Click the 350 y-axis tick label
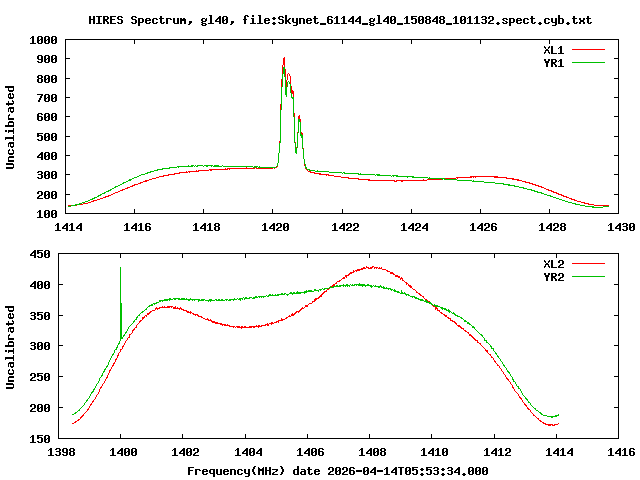This screenshot has width=640, height=480. click(40, 316)
